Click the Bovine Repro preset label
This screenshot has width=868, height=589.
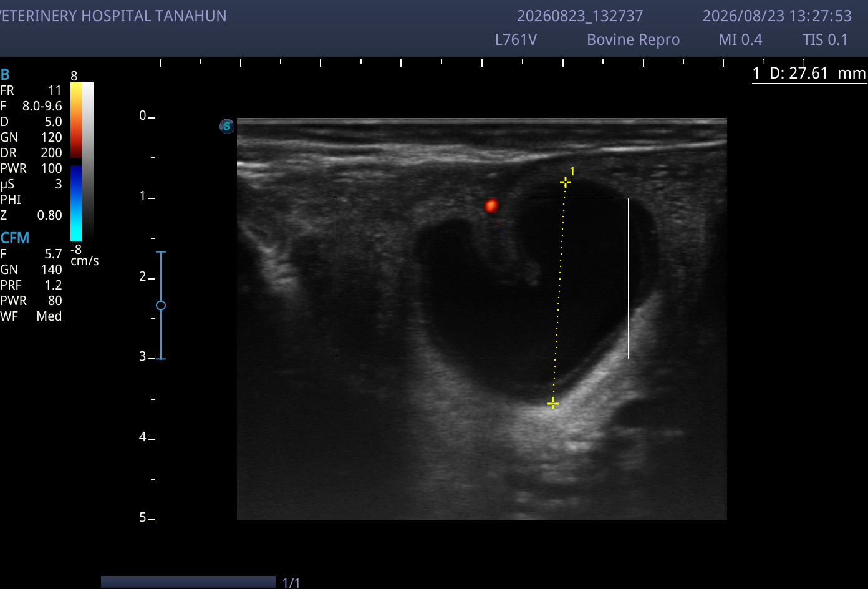coord(633,40)
